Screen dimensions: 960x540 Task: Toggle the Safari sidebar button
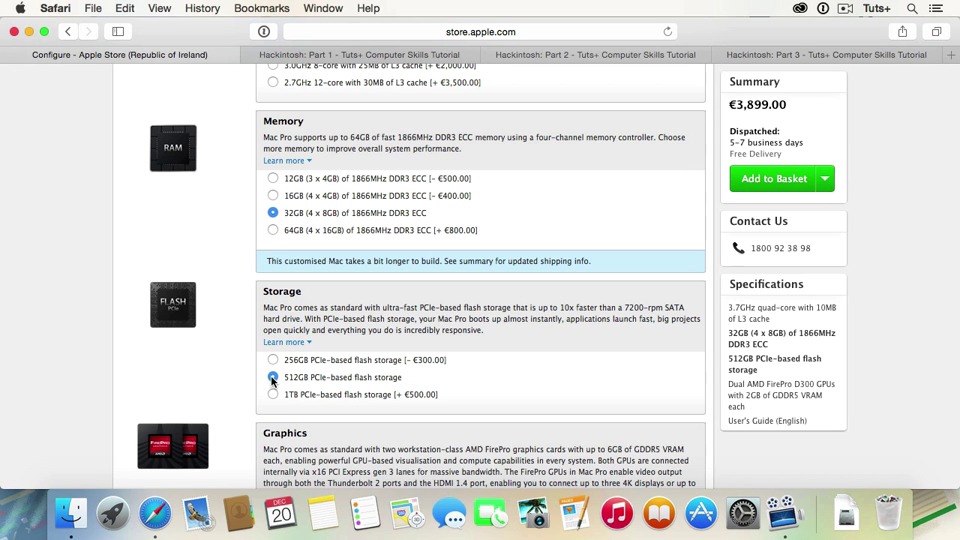point(118,31)
